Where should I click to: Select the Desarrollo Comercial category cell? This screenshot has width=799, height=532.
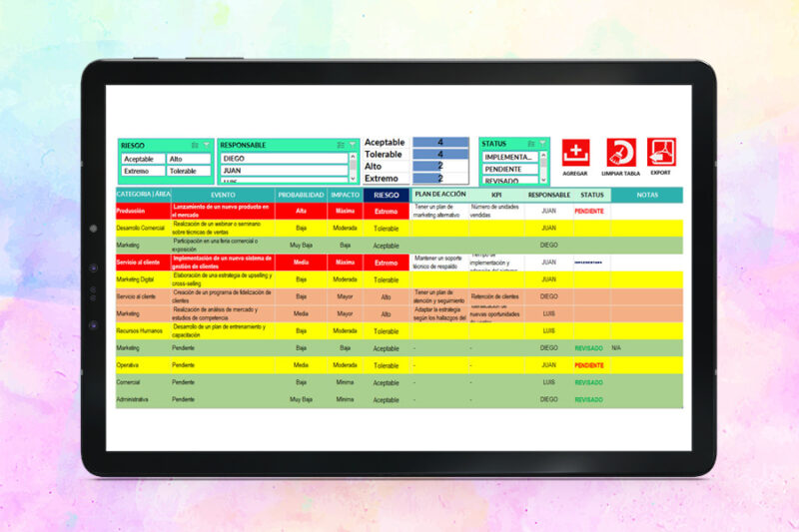[144, 229]
